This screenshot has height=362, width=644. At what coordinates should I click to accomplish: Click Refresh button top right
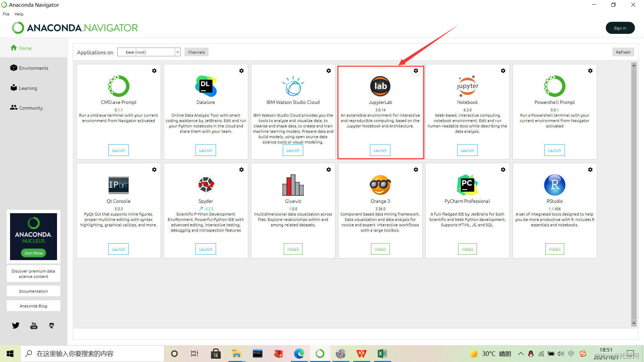pyautogui.click(x=623, y=52)
